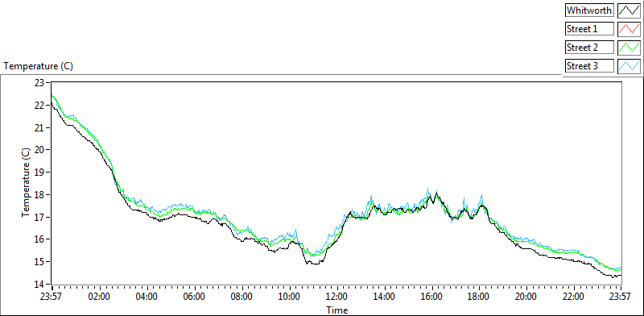The image size is (644, 316).
Task: Click the 15 value on temperature axis
Action: tap(39, 262)
